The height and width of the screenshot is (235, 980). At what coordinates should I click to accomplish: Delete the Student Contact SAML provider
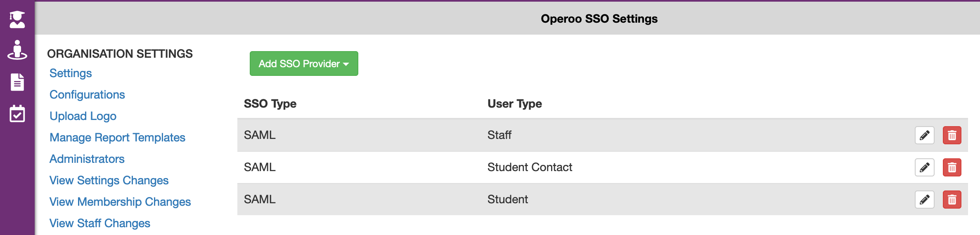click(x=952, y=167)
